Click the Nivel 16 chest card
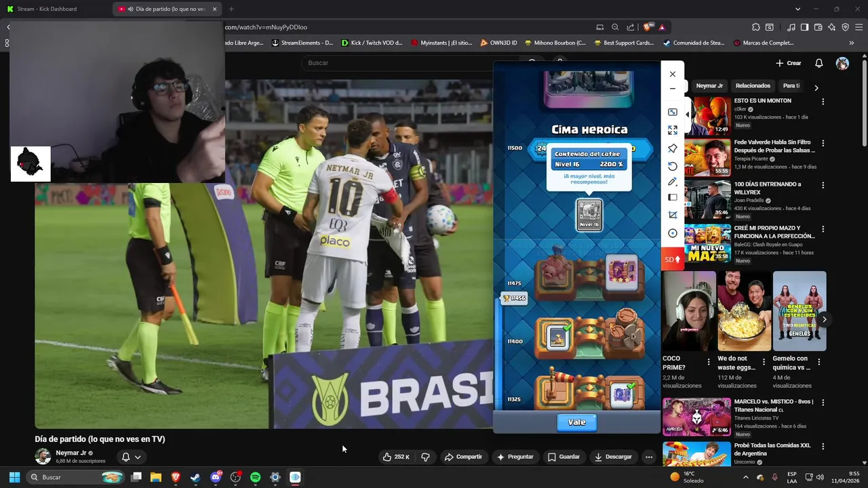868x488 pixels. coord(589,215)
